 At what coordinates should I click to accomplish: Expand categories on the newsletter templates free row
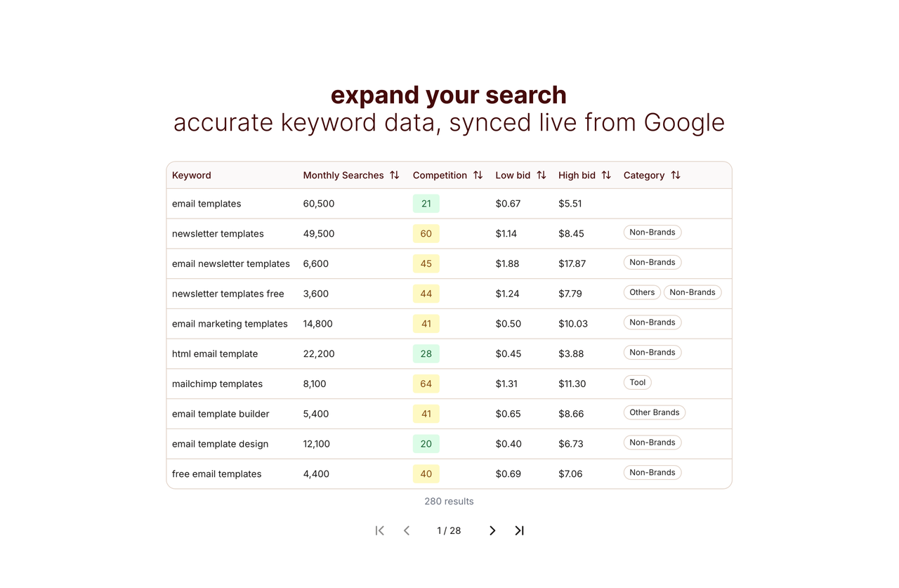pyautogui.click(x=693, y=292)
